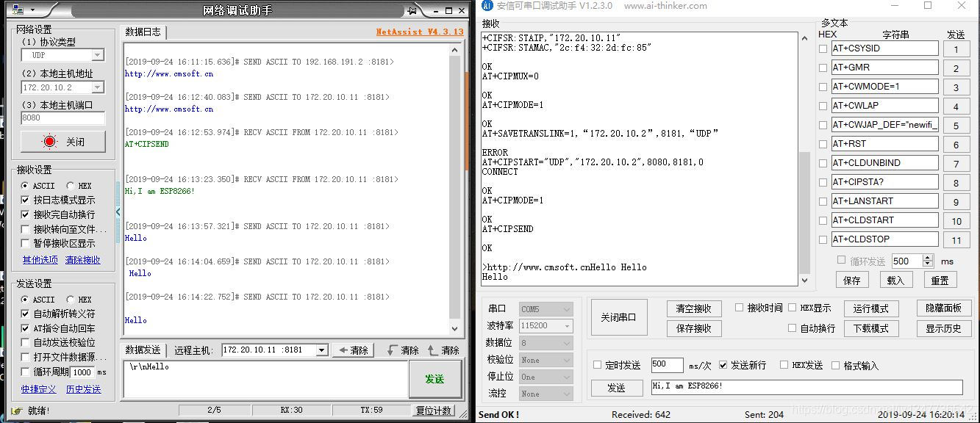The width and height of the screenshot is (980, 423).
Task: Click the red record icon on 关闭 button
Action: point(49,142)
